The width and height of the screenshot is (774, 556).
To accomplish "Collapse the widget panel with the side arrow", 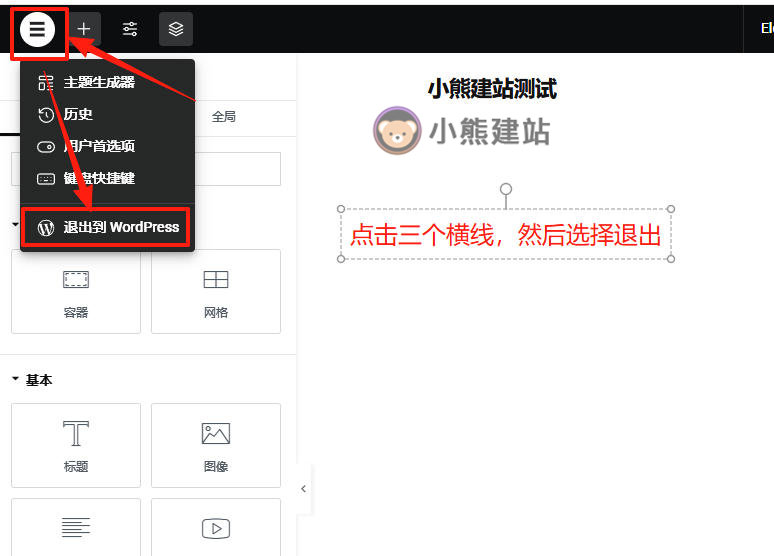I will 304,489.
